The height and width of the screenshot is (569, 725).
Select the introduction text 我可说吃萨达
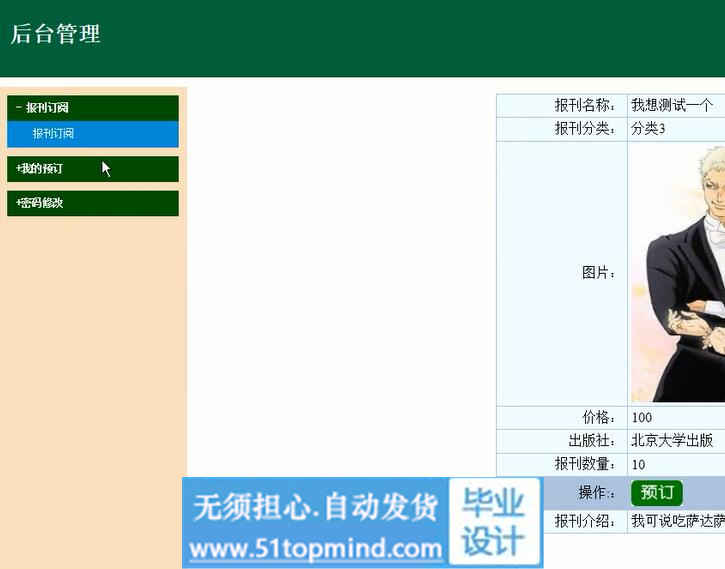click(x=678, y=521)
